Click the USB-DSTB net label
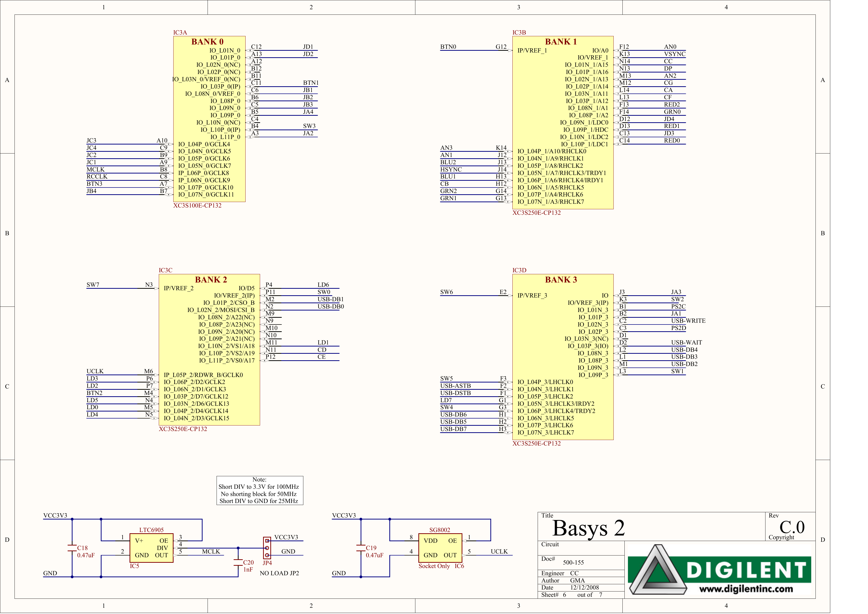The height and width of the screenshot is (614, 868). (x=455, y=393)
